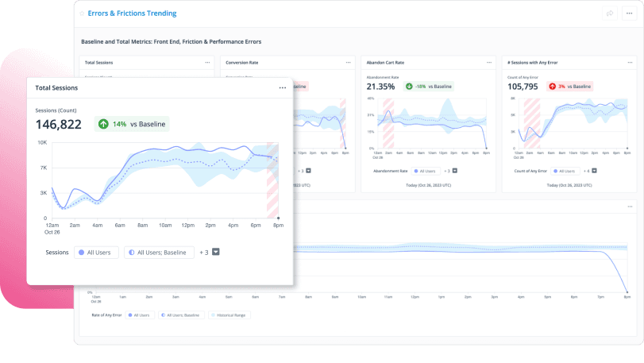This screenshot has width=644, height=363.
Task: Click the 8pm end point on Total Sessions chart
Action: [278, 218]
